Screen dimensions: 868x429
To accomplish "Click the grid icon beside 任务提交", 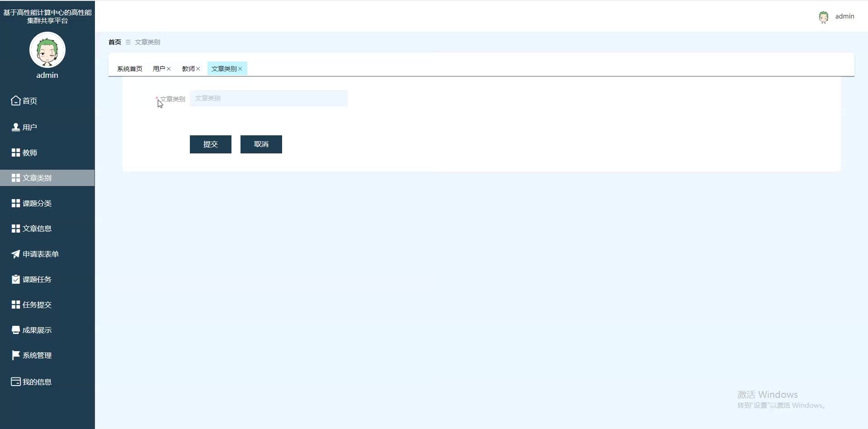I will [16, 305].
